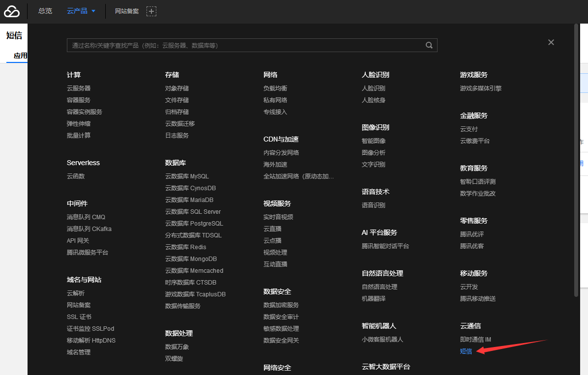Screen dimensions: 588x375
Task: Open 专线接入 link
Action: coord(275,112)
